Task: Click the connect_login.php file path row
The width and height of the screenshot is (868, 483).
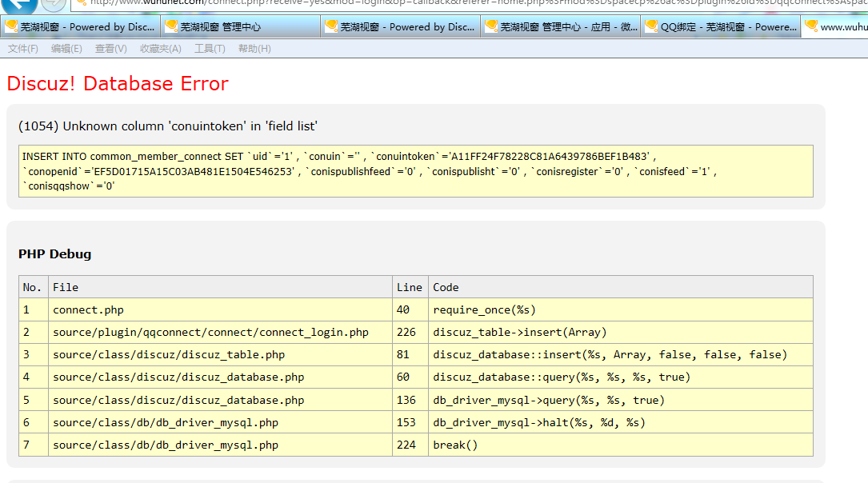Action: pyautogui.click(x=210, y=332)
